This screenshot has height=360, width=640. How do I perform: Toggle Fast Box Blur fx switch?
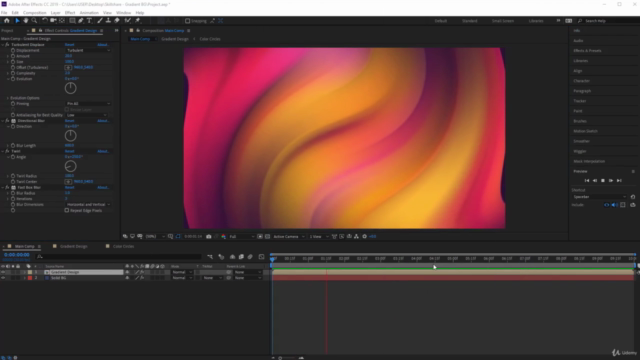coord(7,187)
